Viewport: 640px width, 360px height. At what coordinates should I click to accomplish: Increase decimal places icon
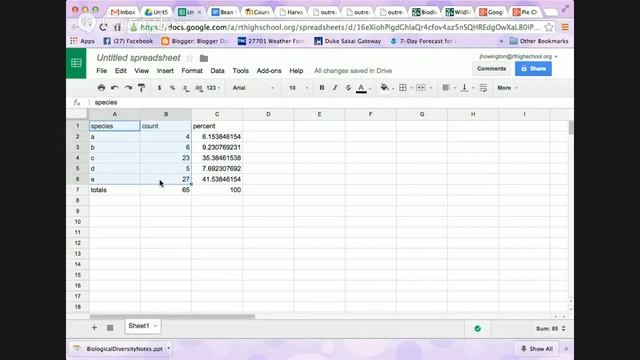(199, 88)
